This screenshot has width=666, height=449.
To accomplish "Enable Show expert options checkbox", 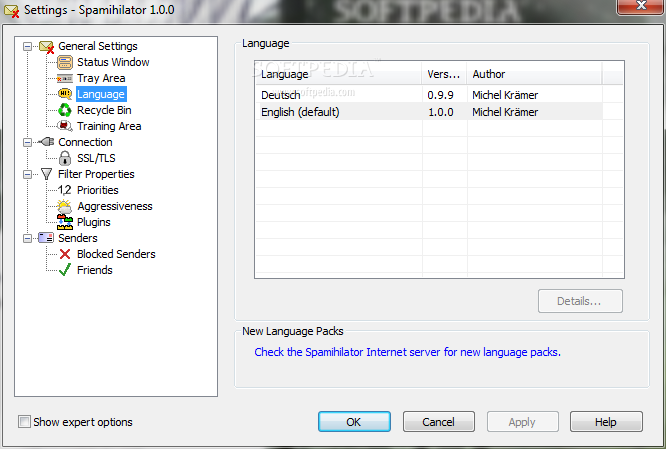I will 24,422.
